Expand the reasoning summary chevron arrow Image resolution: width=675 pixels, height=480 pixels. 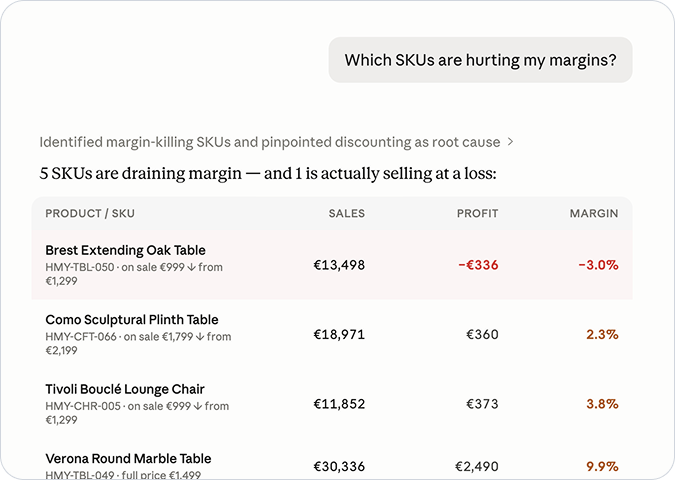(x=510, y=142)
